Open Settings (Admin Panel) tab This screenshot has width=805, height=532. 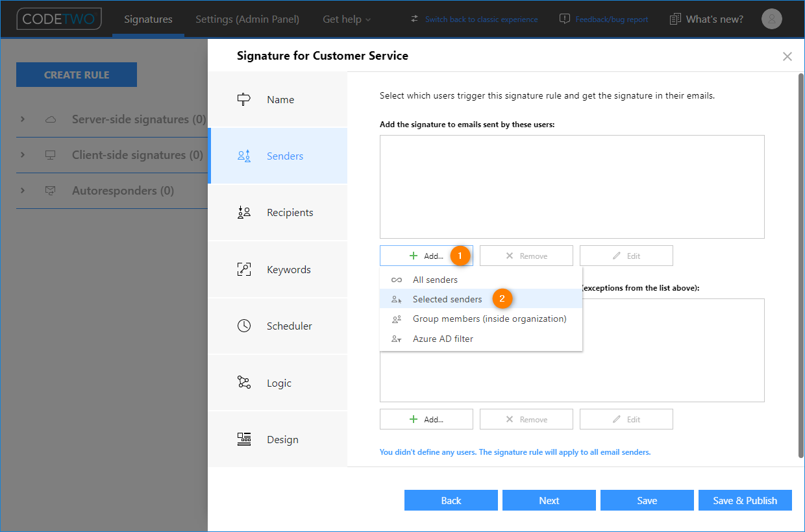click(247, 19)
